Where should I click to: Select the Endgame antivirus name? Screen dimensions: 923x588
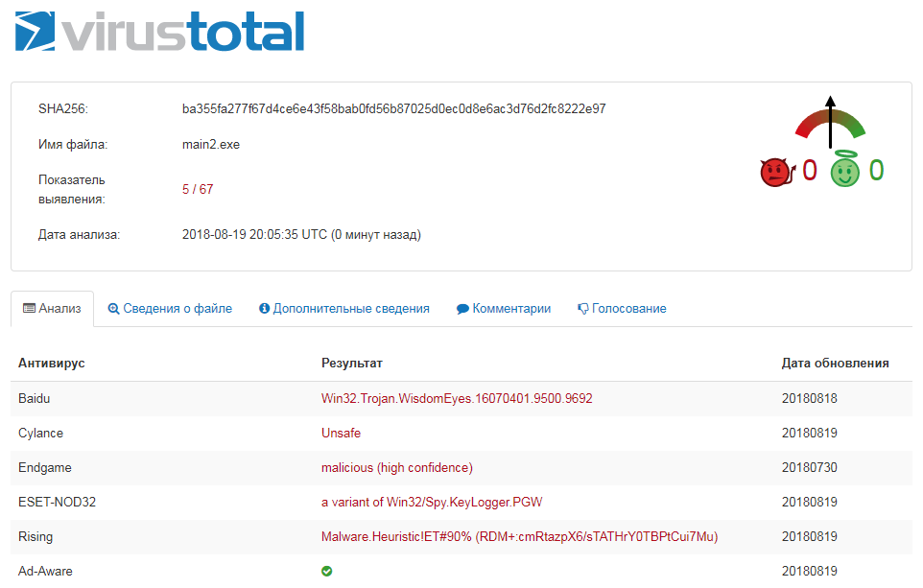45,468
